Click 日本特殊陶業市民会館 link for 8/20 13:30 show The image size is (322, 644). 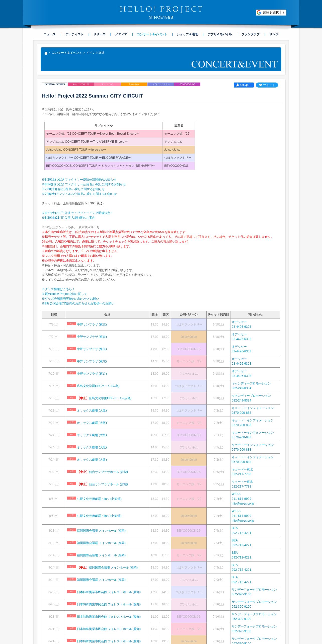point(109,592)
